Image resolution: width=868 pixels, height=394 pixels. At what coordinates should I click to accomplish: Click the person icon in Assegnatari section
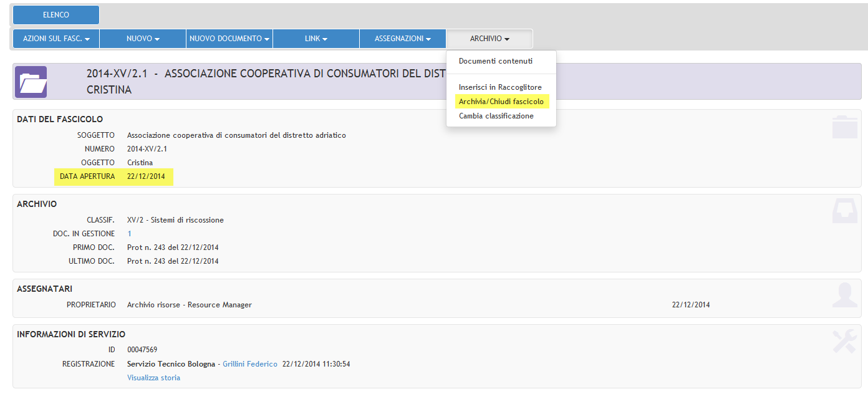pyautogui.click(x=844, y=295)
